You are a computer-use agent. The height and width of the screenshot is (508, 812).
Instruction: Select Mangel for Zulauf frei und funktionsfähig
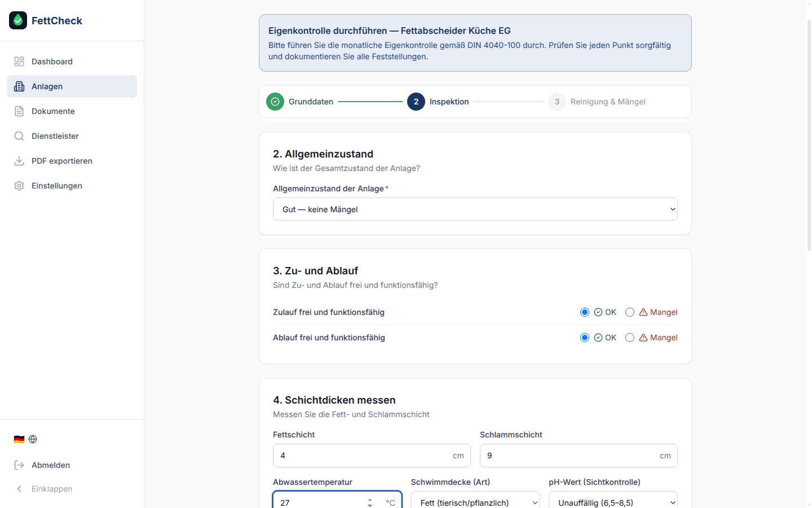tap(630, 312)
